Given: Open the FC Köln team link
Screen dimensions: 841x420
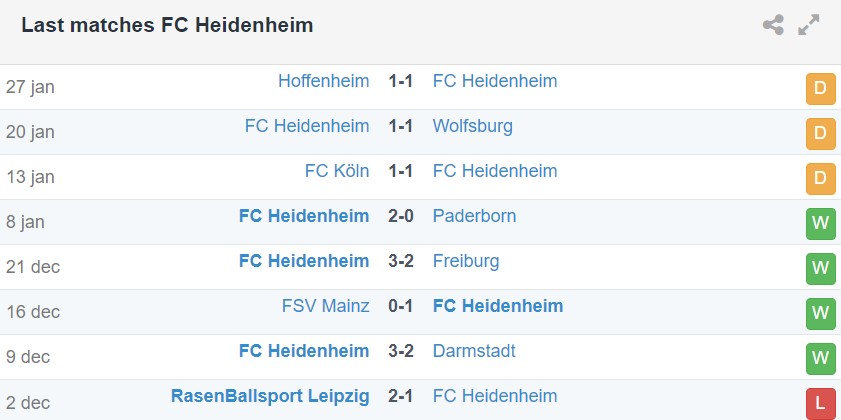Looking at the screenshot, I should [x=337, y=171].
